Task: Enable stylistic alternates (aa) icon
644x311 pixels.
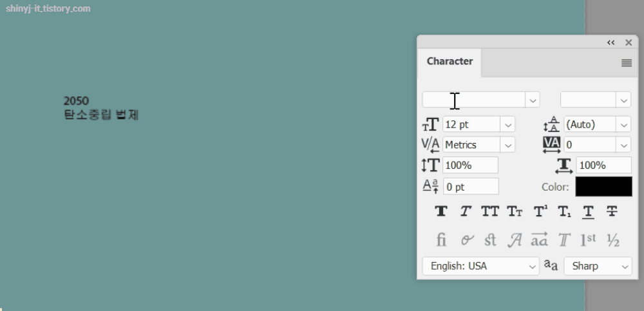Action: coord(539,239)
